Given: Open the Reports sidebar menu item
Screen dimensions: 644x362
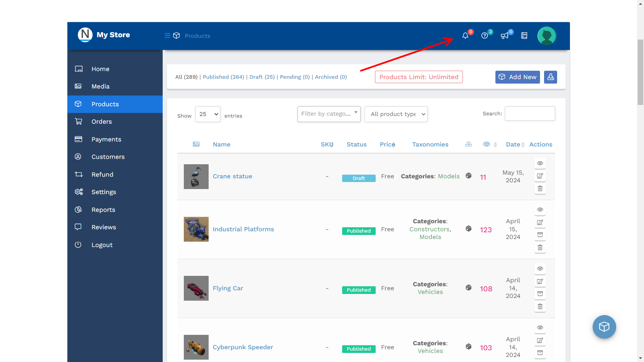Looking at the screenshot, I should click(103, 210).
